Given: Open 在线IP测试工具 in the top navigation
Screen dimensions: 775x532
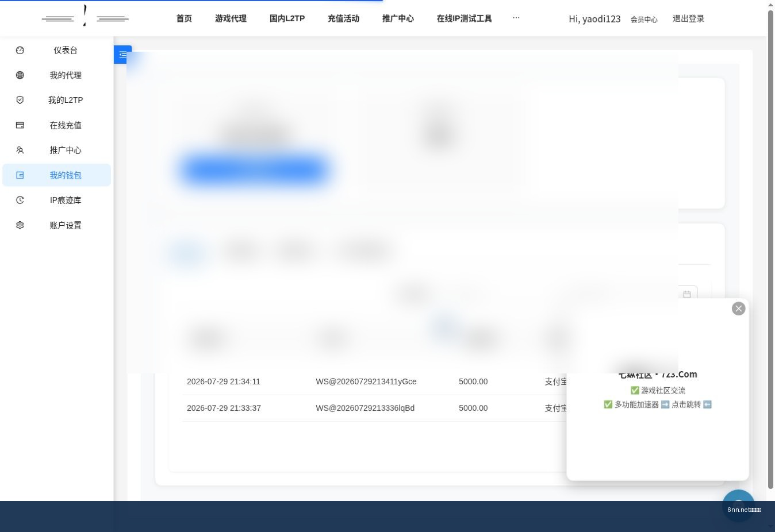Looking at the screenshot, I should pyautogui.click(x=464, y=18).
